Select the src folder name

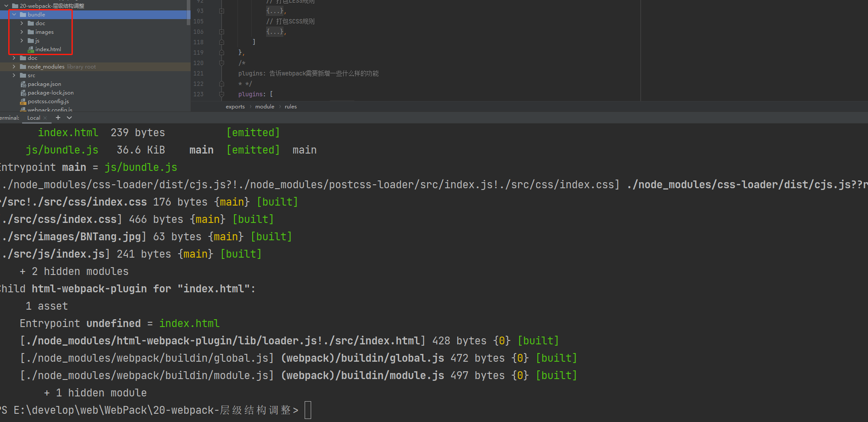click(31, 75)
